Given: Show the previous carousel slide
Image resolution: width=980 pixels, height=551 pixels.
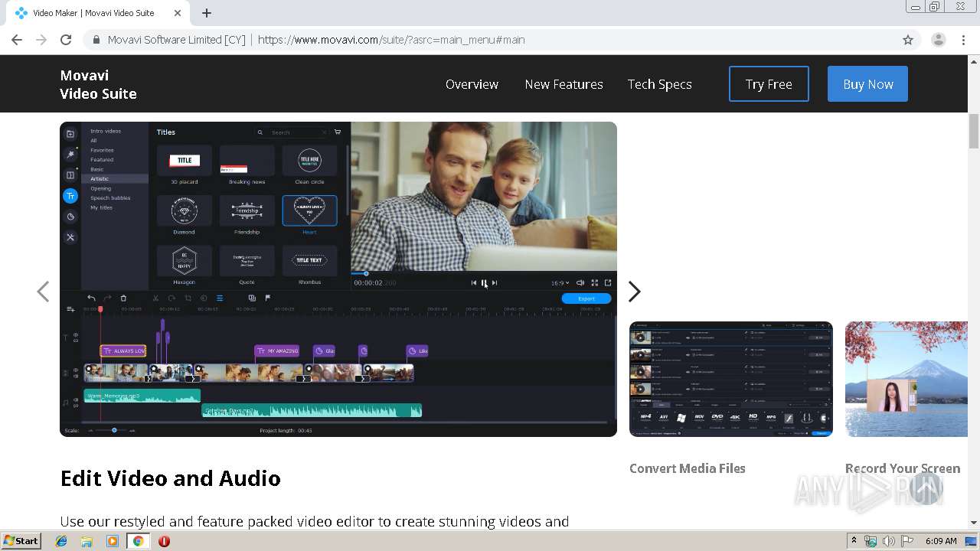Looking at the screenshot, I should [x=43, y=292].
